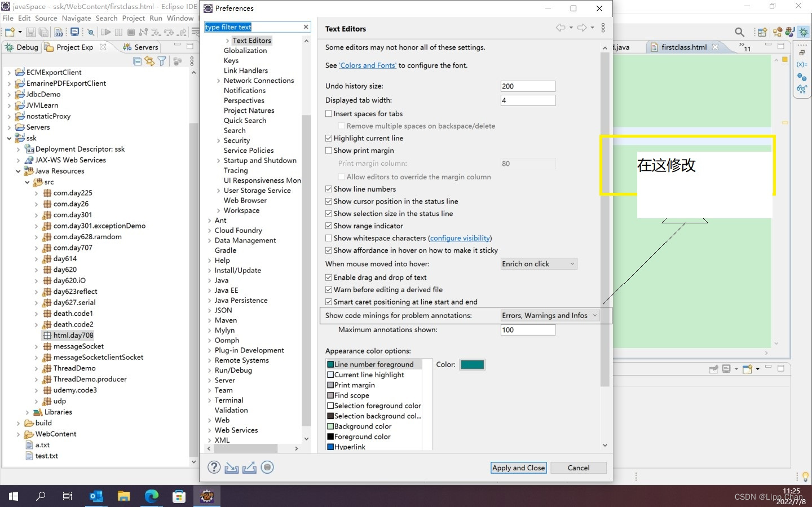Expand the com.day225 package

click(x=36, y=193)
